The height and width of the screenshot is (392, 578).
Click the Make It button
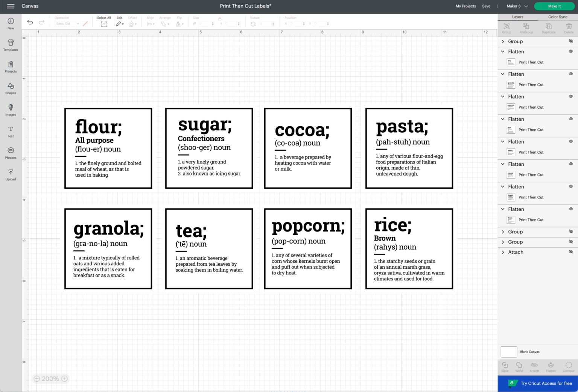point(554,6)
